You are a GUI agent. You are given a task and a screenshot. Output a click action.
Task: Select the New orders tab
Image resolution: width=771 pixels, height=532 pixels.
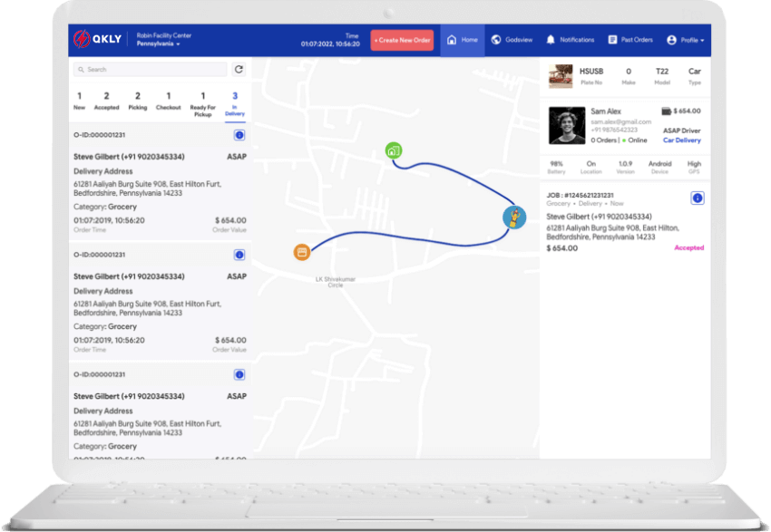79,101
